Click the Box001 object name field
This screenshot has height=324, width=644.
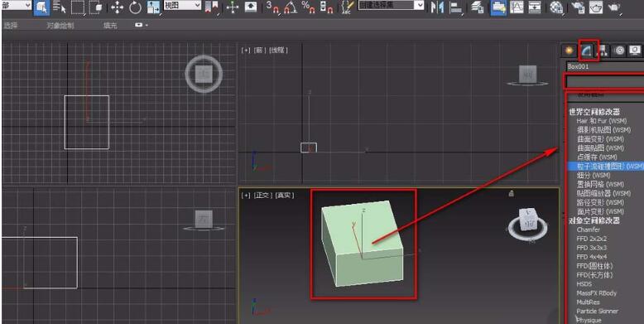click(604, 66)
